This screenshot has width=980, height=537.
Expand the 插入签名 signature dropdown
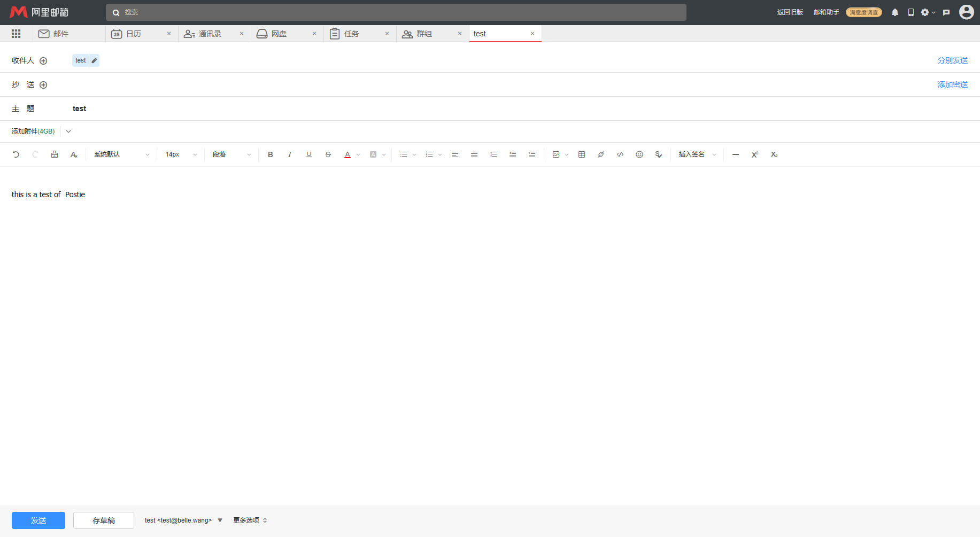point(697,154)
